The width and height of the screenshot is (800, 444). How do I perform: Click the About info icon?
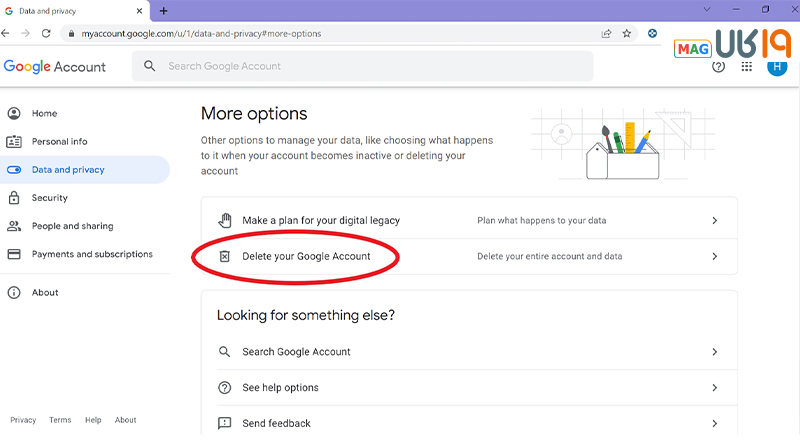tap(14, 292)
